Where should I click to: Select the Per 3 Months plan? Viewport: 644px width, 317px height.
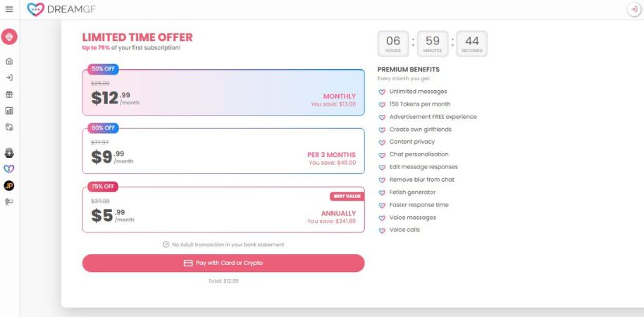point(223,151)
